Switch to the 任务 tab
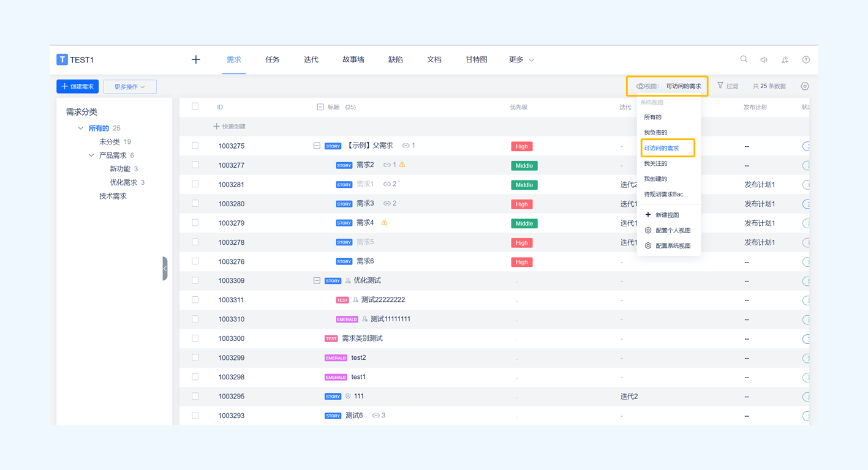The width and height of the screenshot is (868, 470). point(273,59)
